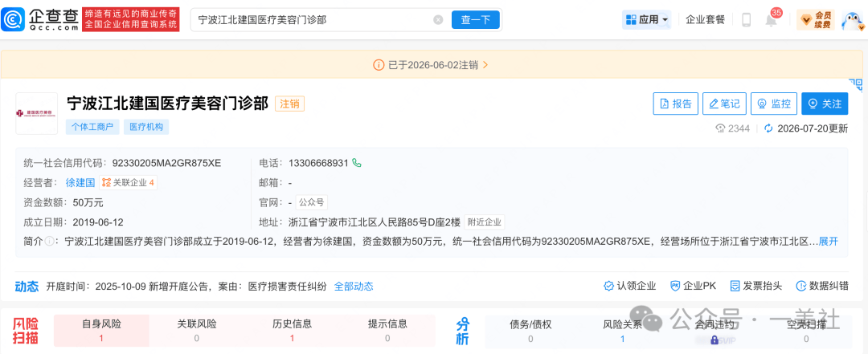Image resolution: width=868 pixels, height=354 pixels.
Task: Click the 数据纠错 data correction link
Action: coord(821,286)
